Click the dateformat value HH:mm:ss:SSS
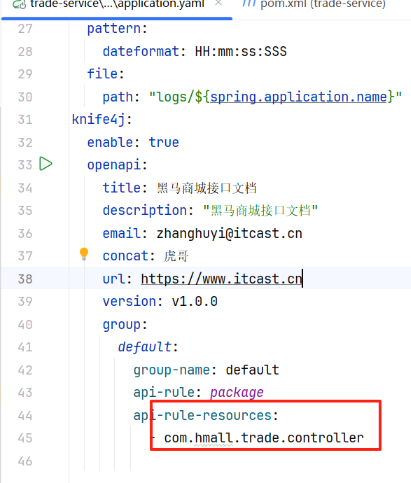411x483 pixels. pyautogui.click(x=241, y=51)
